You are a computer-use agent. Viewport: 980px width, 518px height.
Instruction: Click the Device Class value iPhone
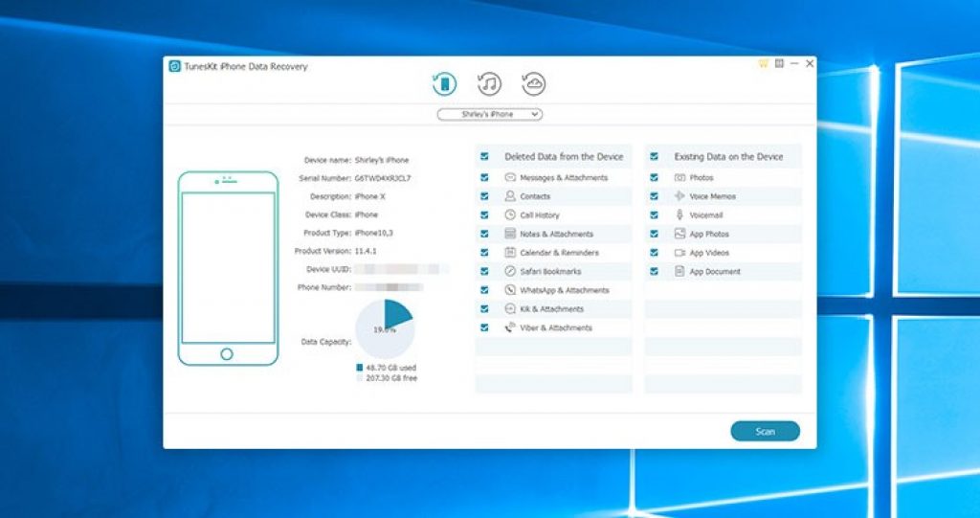[367, 214]
